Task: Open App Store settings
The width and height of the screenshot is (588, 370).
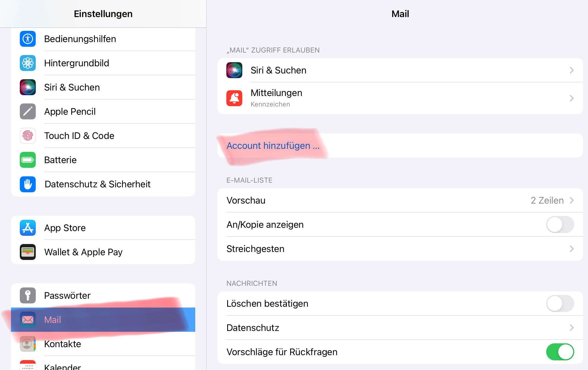Action: [103, 228]
